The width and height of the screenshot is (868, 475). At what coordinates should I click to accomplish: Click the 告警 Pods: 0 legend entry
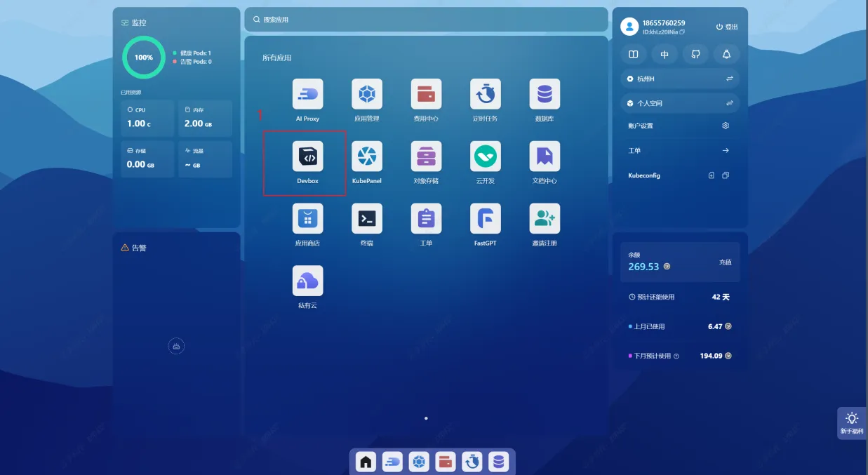coord(192,62)
